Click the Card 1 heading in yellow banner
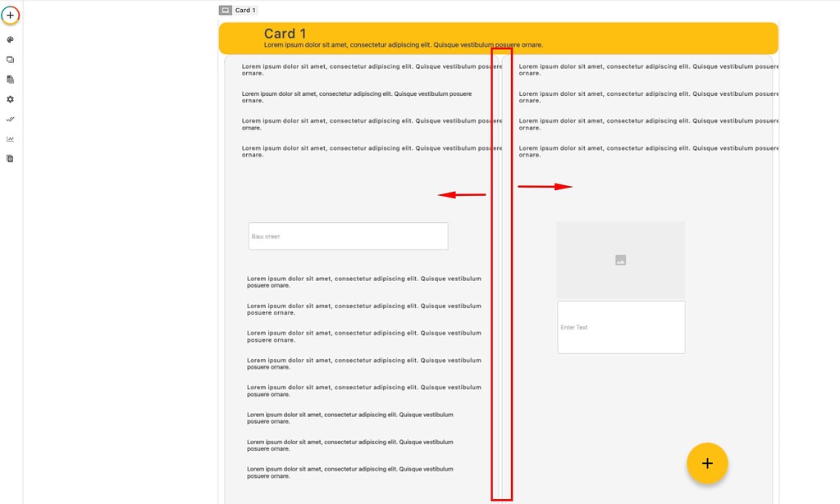This screenshot has height=504, width=840. point(285,33)
